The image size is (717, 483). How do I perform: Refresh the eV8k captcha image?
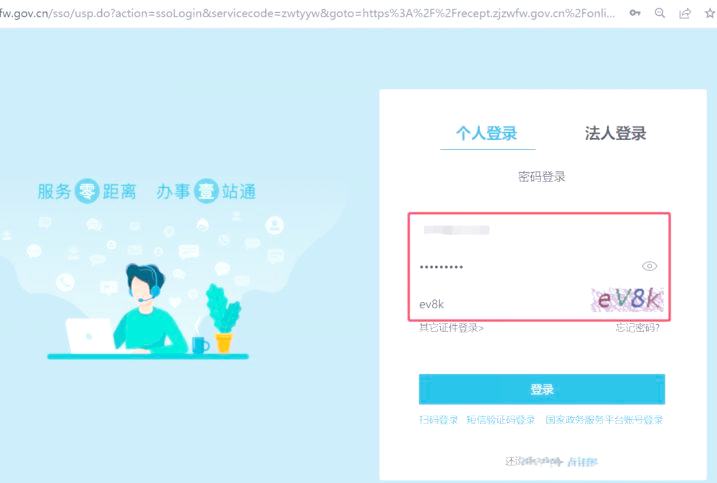tap(627, 300)
